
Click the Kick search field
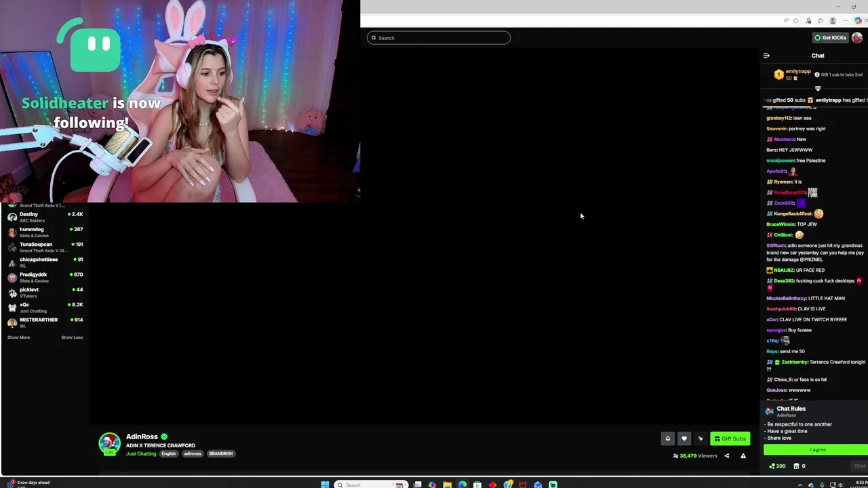(x=439, y=38)
